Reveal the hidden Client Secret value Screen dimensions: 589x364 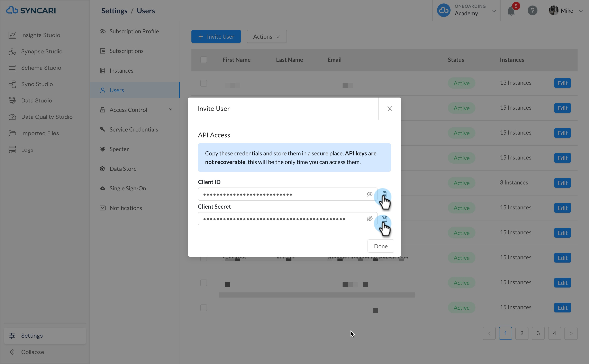pos(370,219)
